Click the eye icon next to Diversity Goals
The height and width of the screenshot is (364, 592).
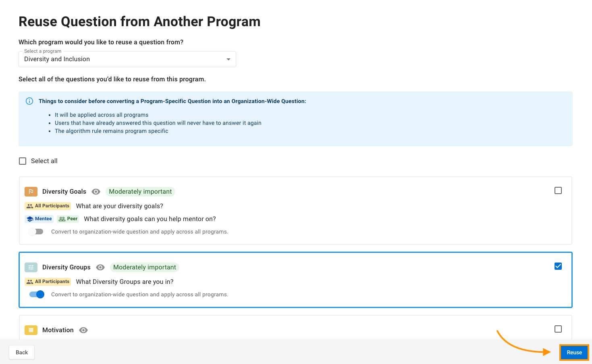pos(96,192)
